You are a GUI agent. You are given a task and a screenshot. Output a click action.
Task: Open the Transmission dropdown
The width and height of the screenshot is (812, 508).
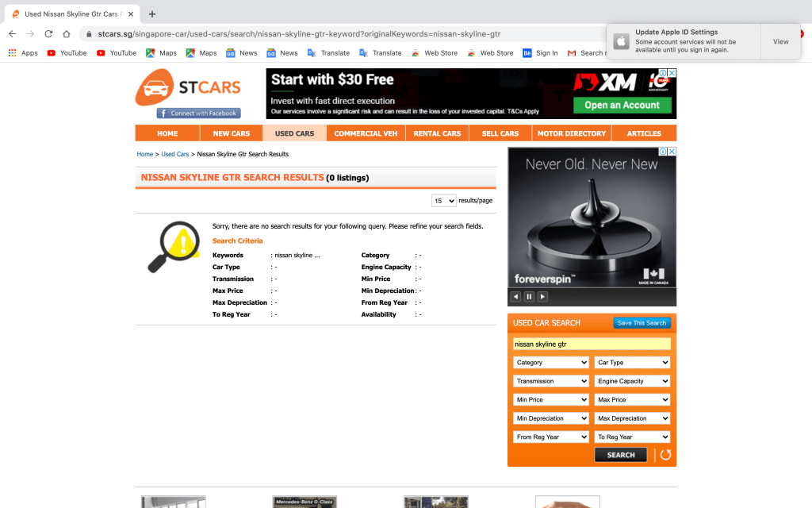coord(550,381)
